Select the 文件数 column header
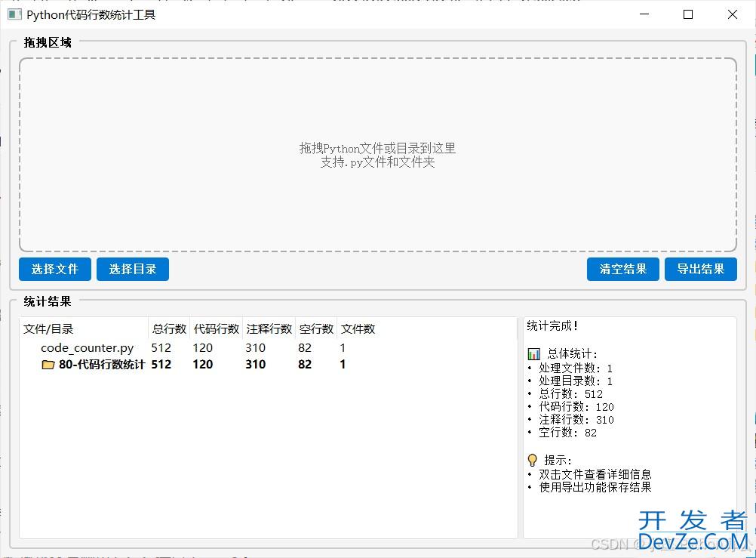756x558 pixels. (x=358, y=328)
